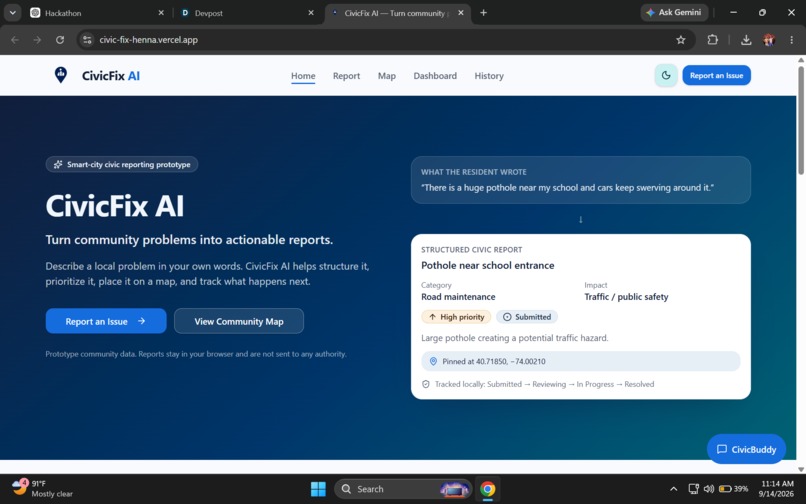Viewport: 806px width, 504px height.
Task: Show hidden system tray icons chevron
Action: coord(673,489)
